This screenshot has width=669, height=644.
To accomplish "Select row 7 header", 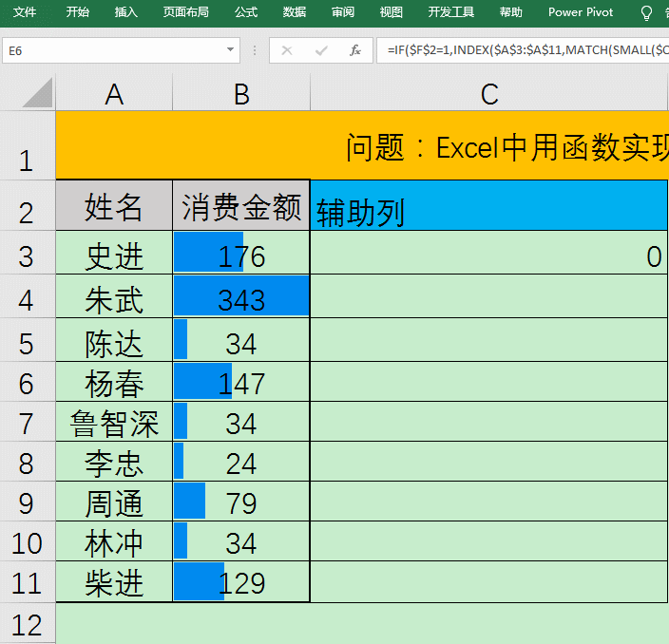I will point(27,422).
